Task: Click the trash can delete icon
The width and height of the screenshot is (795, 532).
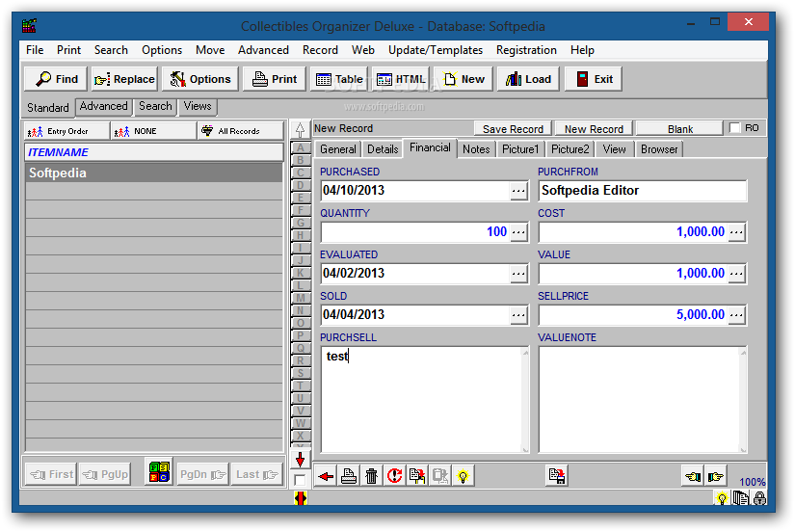Action: pyautogui.click(x=372, y=476)
